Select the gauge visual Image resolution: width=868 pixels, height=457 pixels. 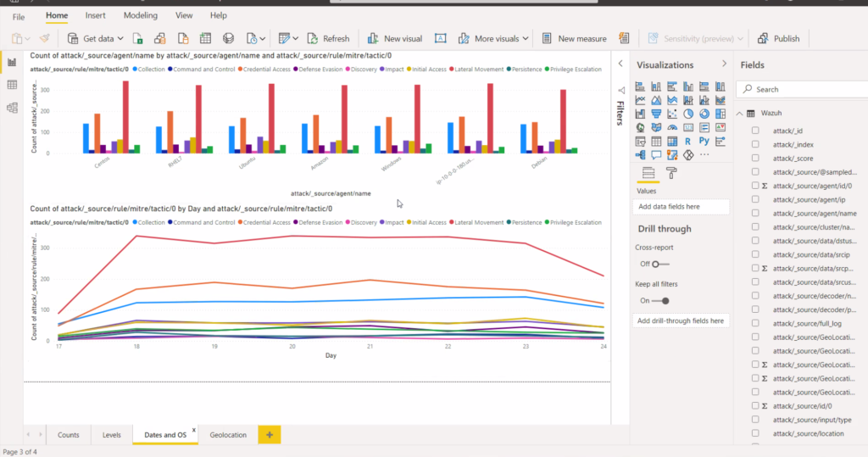[x=672, y=127]
